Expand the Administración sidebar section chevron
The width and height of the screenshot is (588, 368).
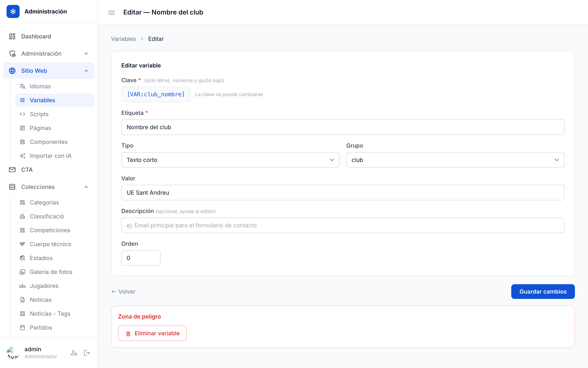(86, 54)
